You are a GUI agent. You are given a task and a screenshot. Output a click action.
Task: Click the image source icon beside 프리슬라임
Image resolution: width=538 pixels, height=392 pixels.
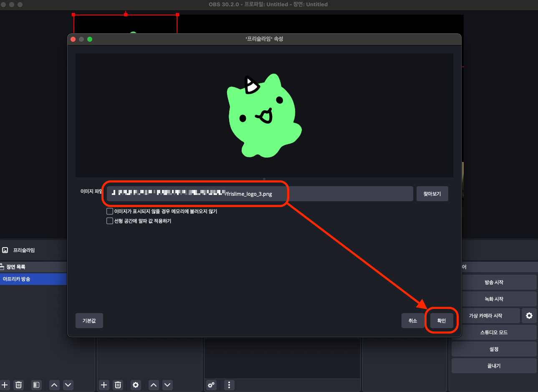pos(5,250)
